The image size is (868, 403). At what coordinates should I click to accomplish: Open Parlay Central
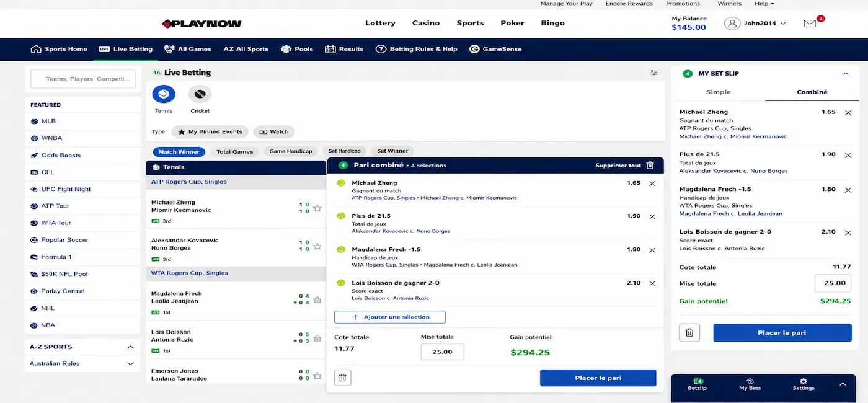tap(83, 291)
